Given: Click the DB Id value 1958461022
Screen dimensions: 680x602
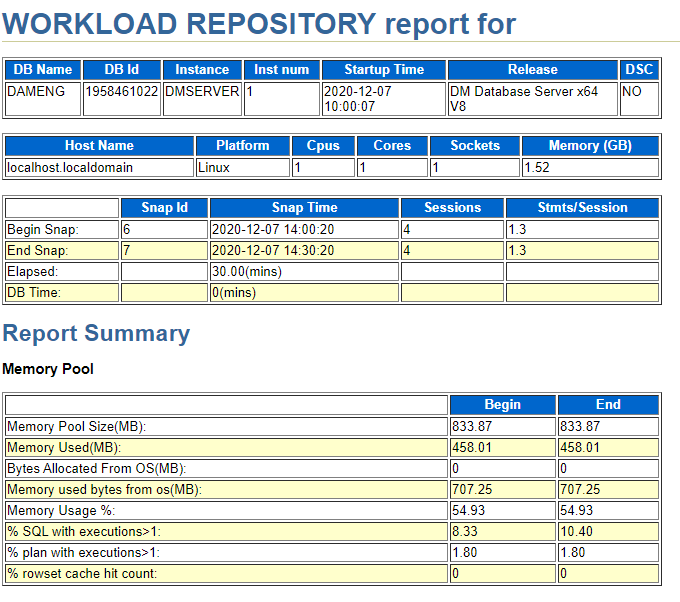Looking at the screenshot, I should pos(121,91).
